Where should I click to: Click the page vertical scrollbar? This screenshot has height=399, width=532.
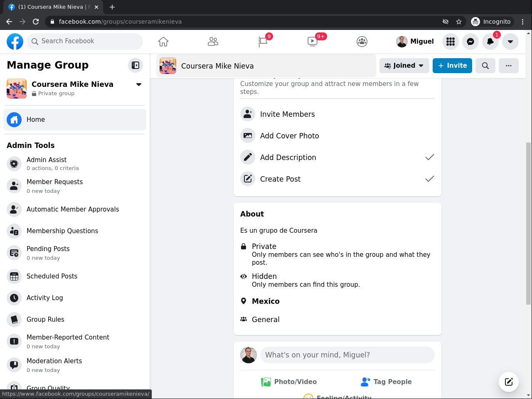click(529, 224)
